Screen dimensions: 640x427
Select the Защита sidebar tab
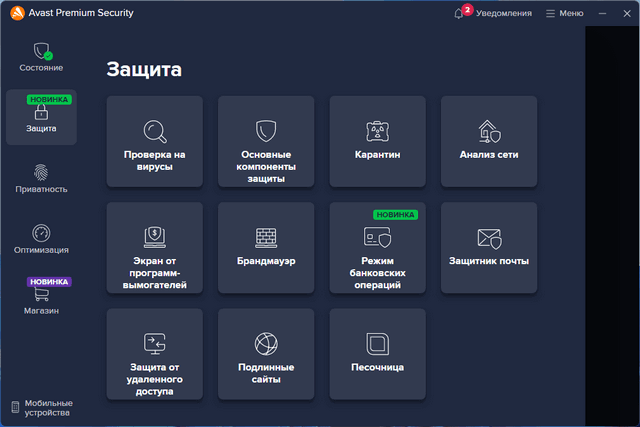tap(41, 117)
